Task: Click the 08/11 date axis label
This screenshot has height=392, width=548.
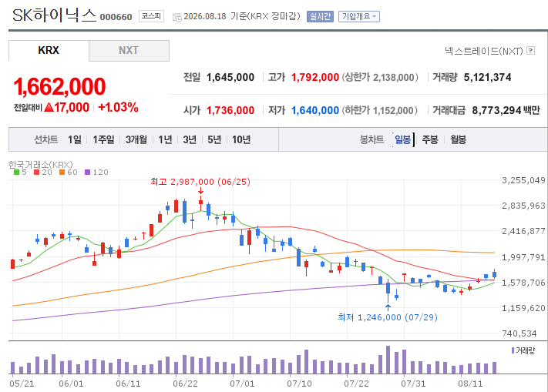Action: 470,384
